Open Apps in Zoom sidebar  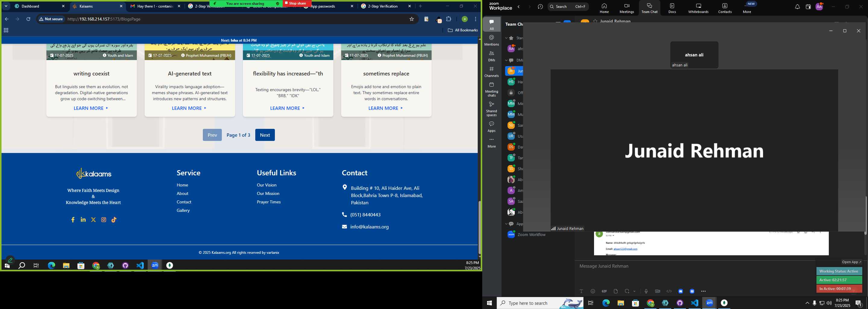tap(492, 127)
